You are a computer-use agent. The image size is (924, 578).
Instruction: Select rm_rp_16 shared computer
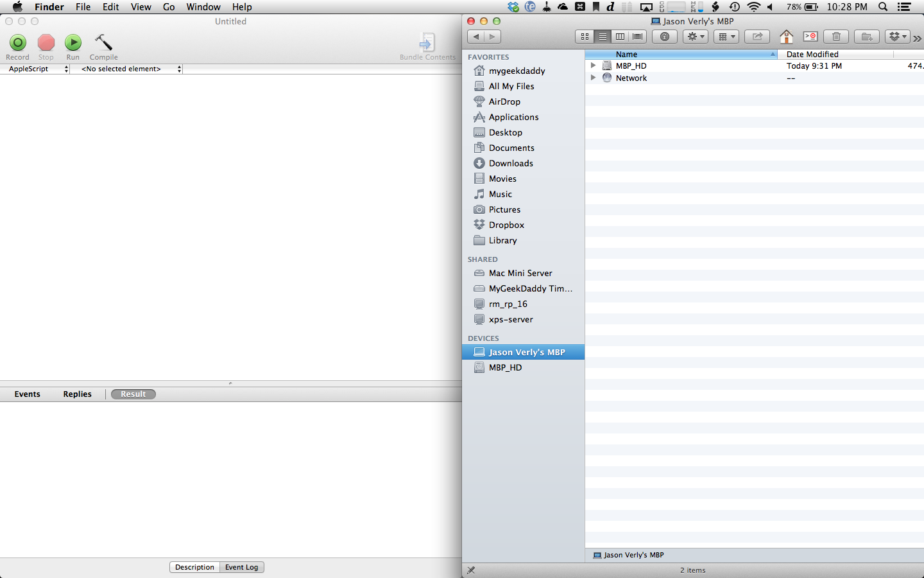[x=523, y=304]
